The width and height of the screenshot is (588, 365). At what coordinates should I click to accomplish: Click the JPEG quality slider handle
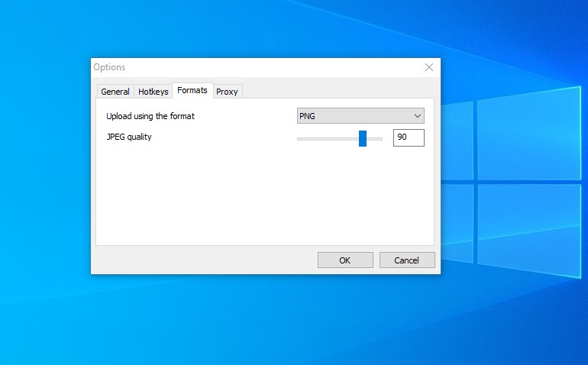coord(363,138)
